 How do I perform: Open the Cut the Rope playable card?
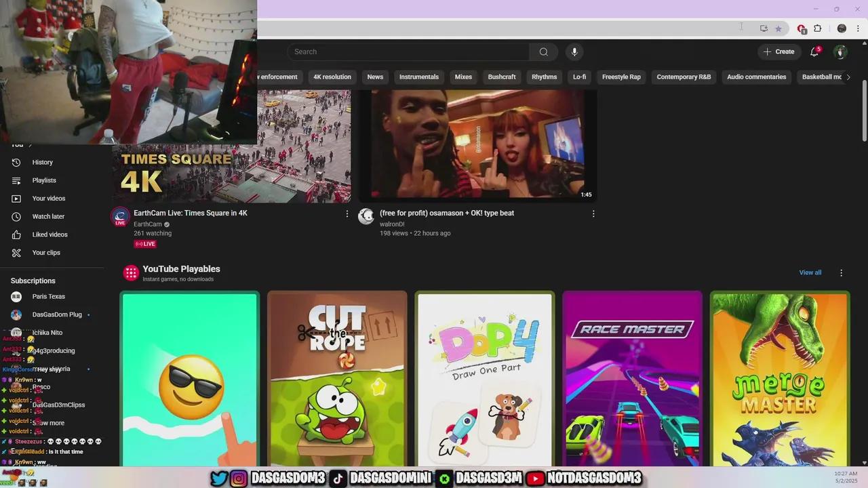point(337,379)
